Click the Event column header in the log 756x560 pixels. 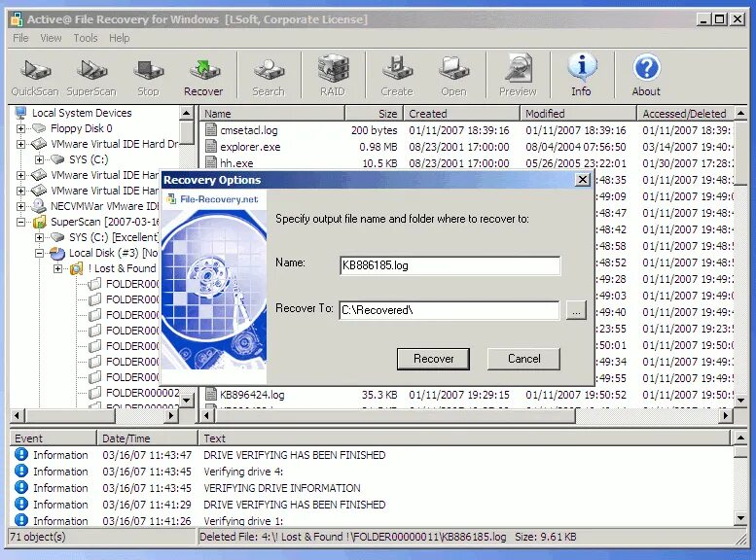(54, 438)
